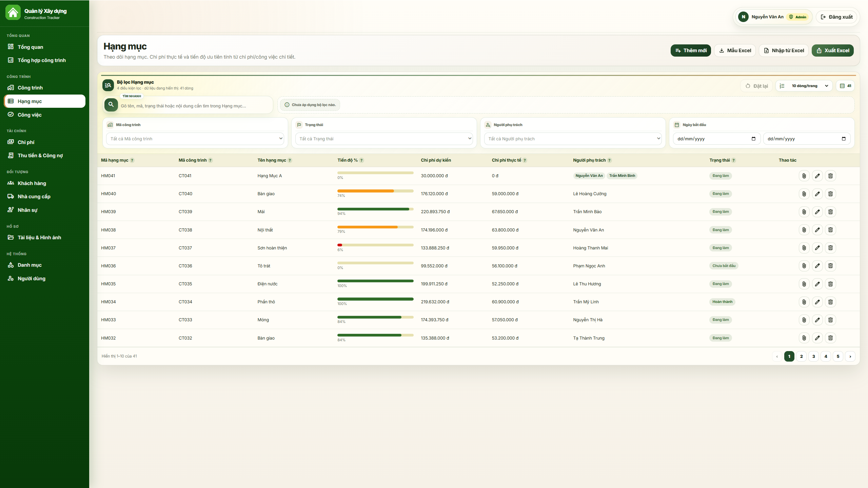
Task: Click the help icon beside Tên hạng mục
Action: [x=290, y=160]
